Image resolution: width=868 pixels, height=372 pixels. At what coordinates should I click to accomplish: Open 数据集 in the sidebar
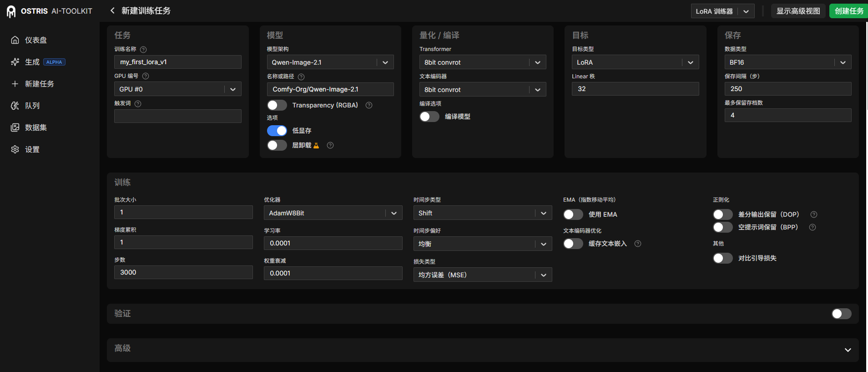[36, 127]
